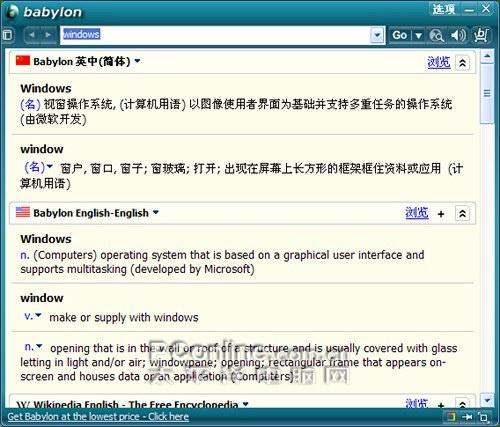The image size is (500, 427).
Task: Click the web search globe magnifier icon
Action: 436,35
